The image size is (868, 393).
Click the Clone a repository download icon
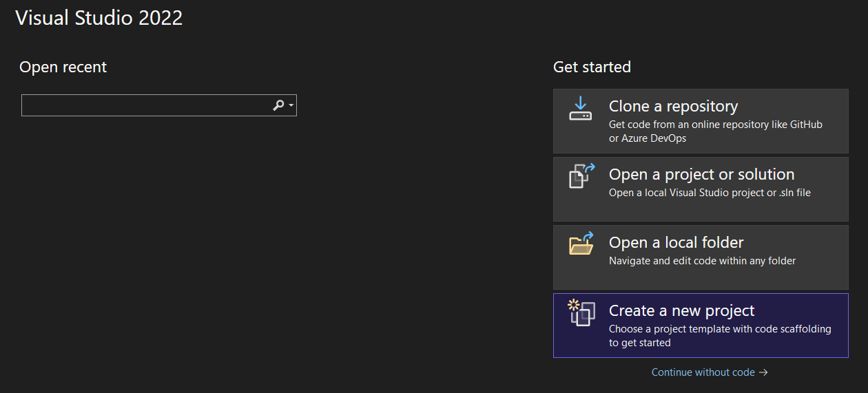tap(580, 108)
